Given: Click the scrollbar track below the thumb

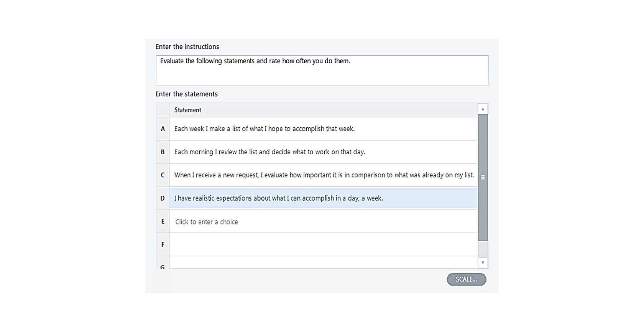Looking at the screenshot, I should click(483, 249).
